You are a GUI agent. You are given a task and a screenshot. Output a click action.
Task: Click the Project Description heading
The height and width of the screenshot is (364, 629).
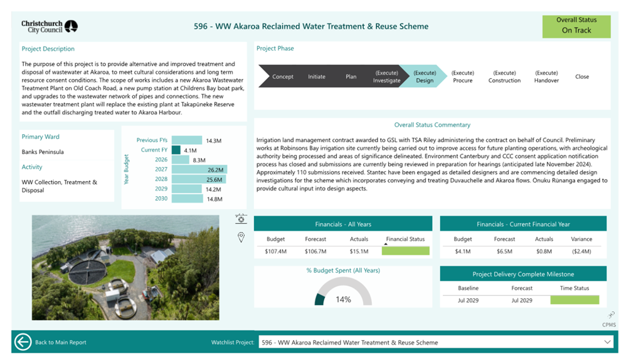[48, 48]
